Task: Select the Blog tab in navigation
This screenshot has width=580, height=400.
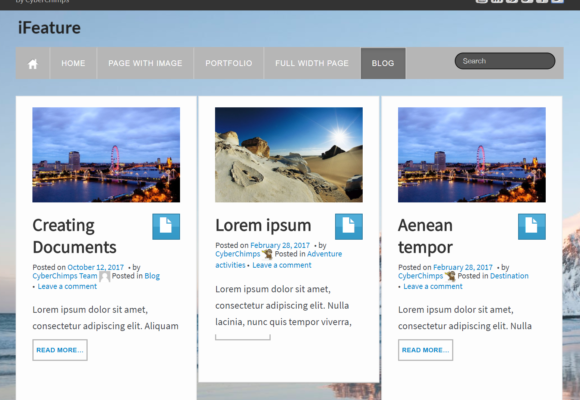Action: [383, 63]
